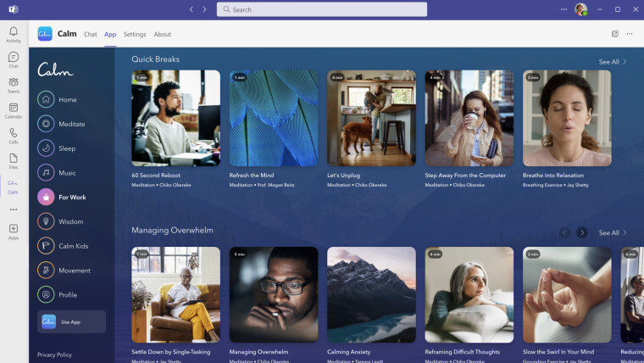This screenshot has height=363, width=644.
Task: Go forward with the right arrow in title bar
Action: click(204, 9)
